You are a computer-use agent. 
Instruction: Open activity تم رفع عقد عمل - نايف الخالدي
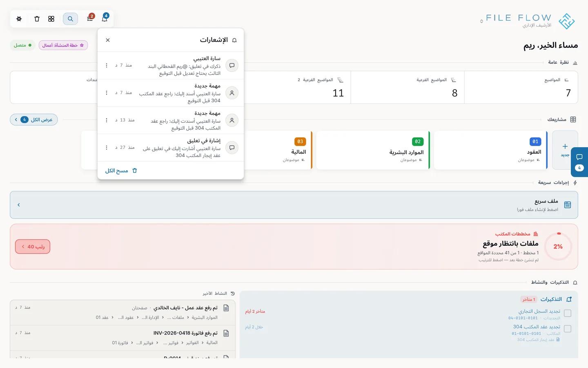[122, 313]
